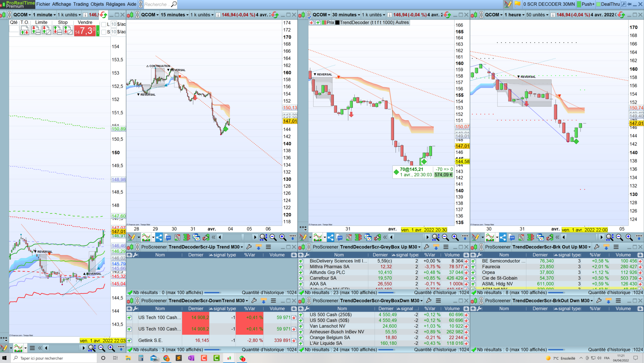Screen dimensions: 644x363
Task: Tick the S stop checkbox in order panel
Action: click(104, 32)
